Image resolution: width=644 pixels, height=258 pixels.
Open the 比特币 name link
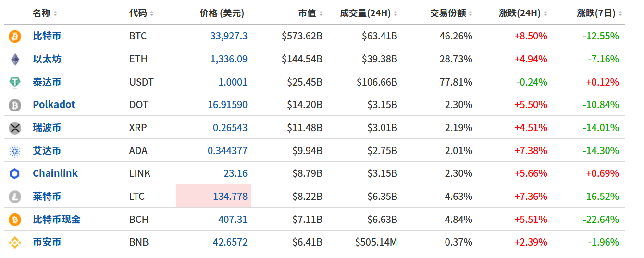(x=47, y=36)
